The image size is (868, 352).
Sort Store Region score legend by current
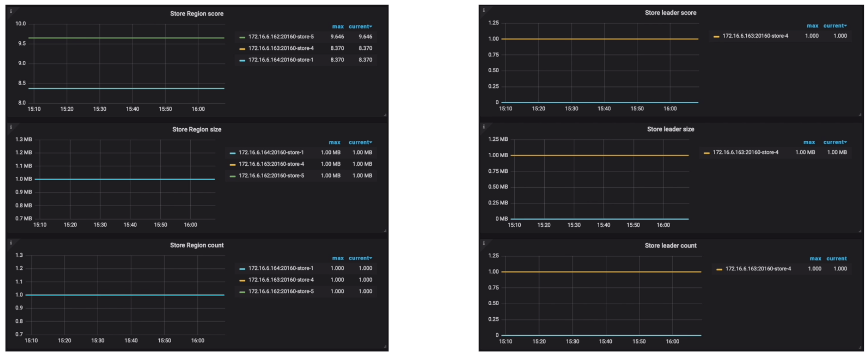coord(360,27)
